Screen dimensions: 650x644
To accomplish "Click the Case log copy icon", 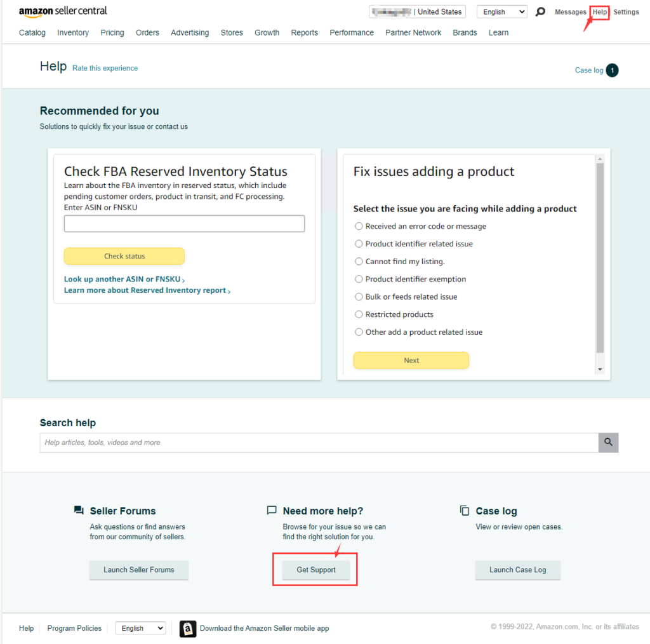I will pos(464,511).
